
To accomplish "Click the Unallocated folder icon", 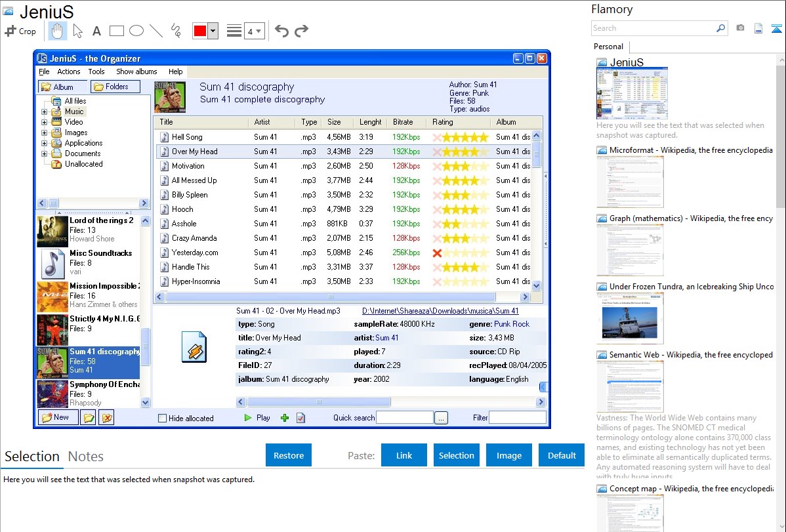I will 56,164.
